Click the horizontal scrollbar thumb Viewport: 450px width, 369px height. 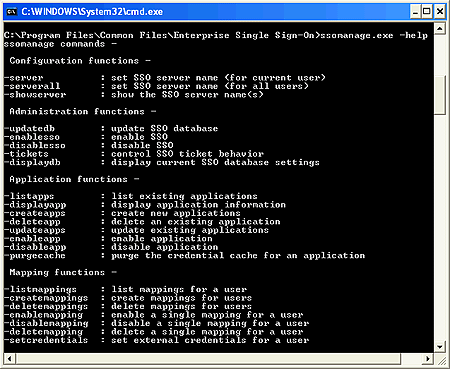209,359
